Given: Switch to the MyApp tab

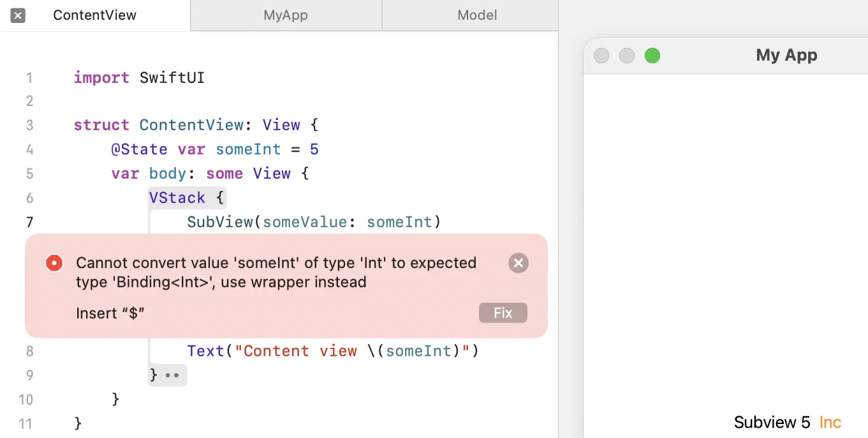Looking at the screenshot, I should coord(286,15).
